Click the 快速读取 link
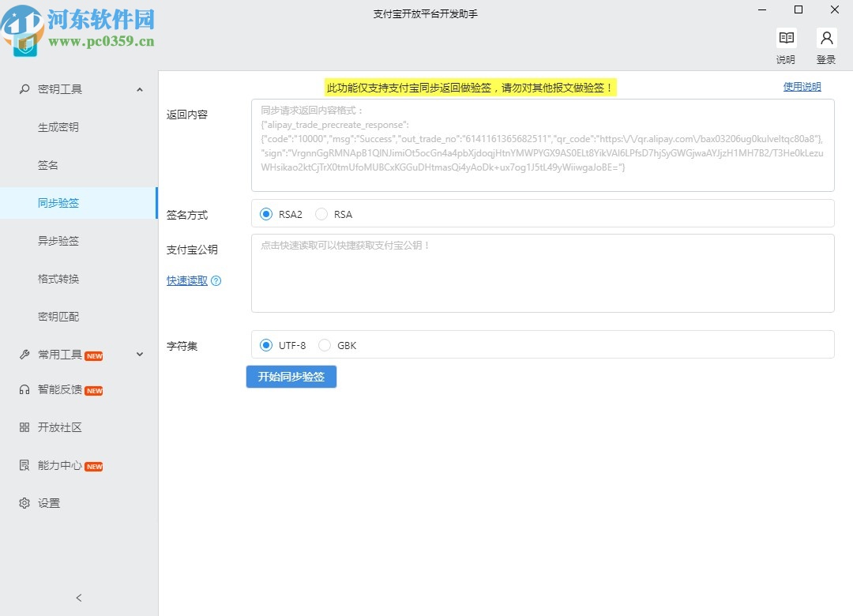The height and width of the screenshot is (616, 853). (186, 281)
